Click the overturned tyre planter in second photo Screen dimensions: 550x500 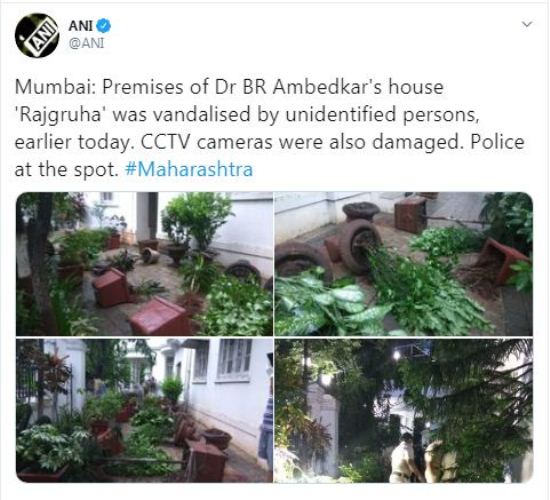[x=361, y=245]
